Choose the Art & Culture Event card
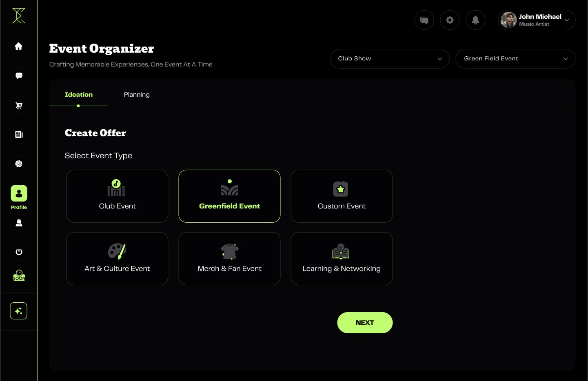Viewport: 588px width, 381px height. coord(117,259)
